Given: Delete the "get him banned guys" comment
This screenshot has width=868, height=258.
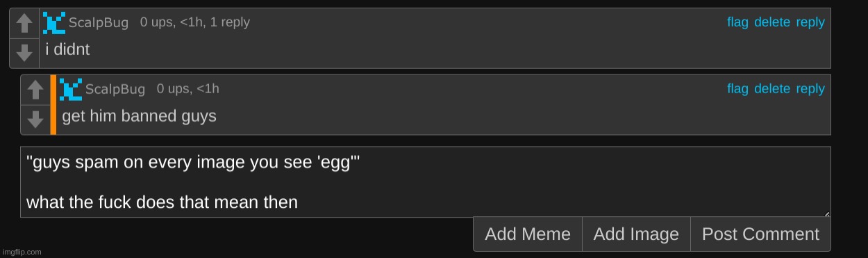Looking at the screenshot, I should 772,89.
